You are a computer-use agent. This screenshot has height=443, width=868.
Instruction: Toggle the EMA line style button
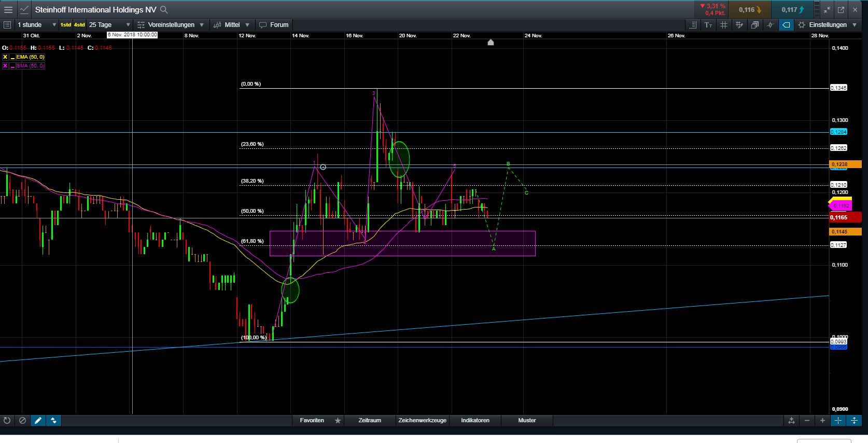point(12,57)
